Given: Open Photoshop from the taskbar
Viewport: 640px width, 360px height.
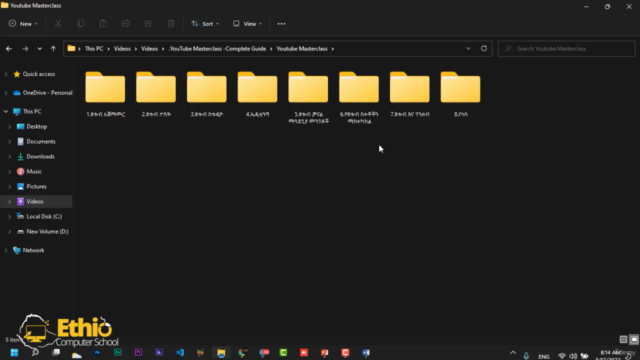Looking at the screenshot, I should point(97,353).
